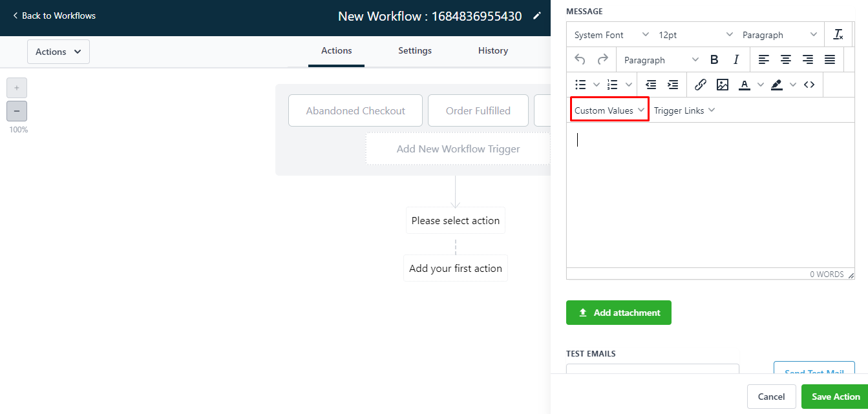
Task: Click the Send Test Mail button
Action: pos(814,368)
